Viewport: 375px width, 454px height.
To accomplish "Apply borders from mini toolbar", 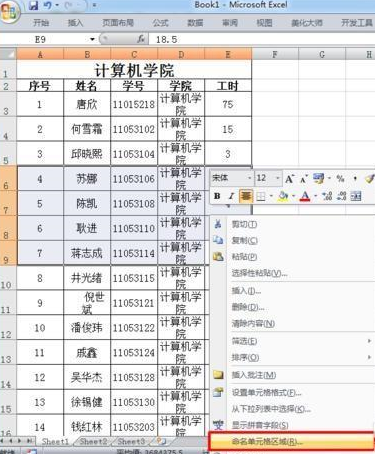I will tap(261, 196).
